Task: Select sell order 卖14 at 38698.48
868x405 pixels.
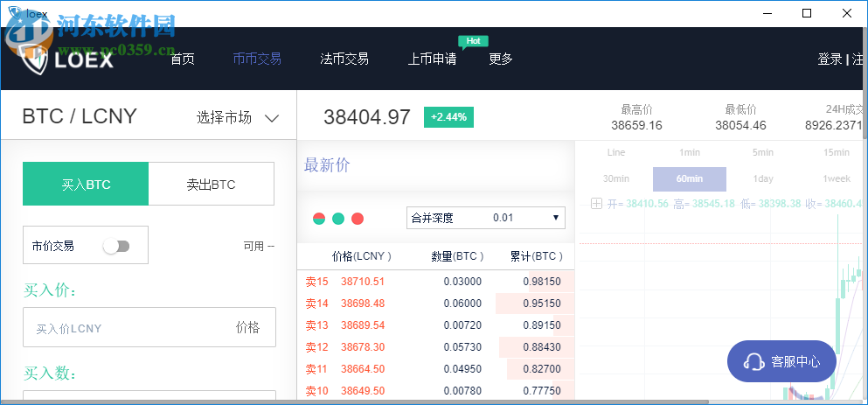Action: 435,303
